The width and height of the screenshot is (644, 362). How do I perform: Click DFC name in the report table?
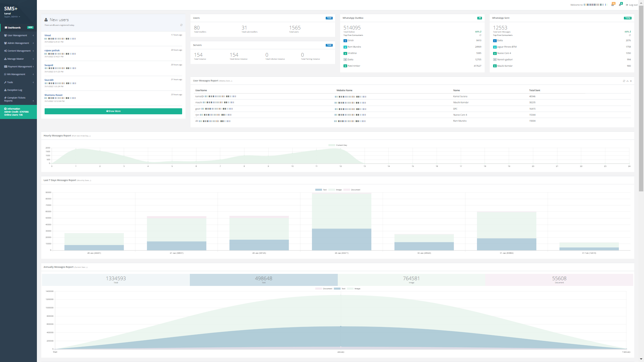point(455,109)
